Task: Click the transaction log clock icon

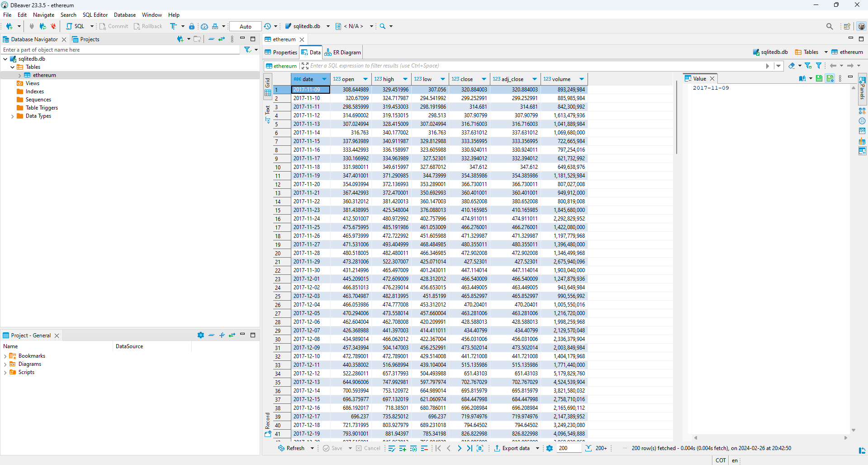Action: pyautogui.click(x=268, y=26)
